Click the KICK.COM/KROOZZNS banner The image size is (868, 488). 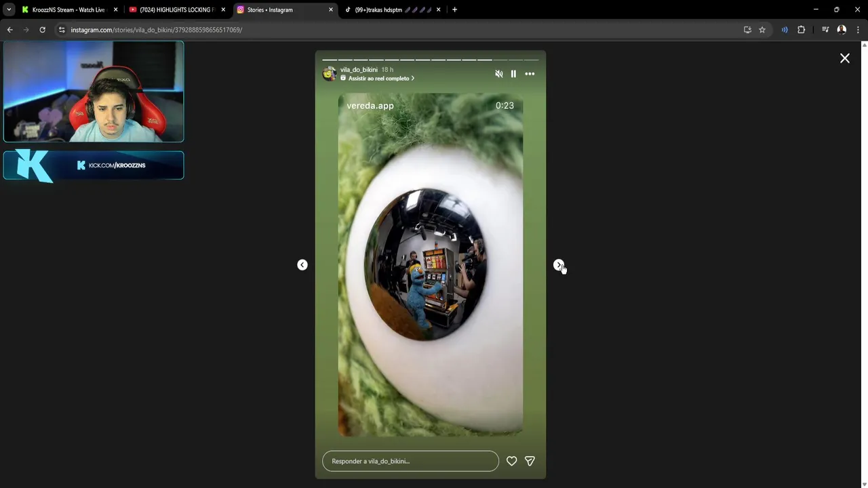click(94, 165)
